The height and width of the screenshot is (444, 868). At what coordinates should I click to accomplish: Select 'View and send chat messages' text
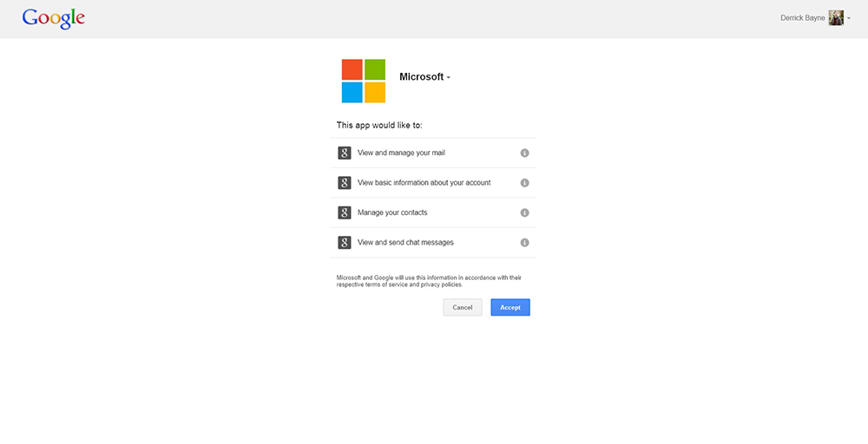tap(405, 242)
